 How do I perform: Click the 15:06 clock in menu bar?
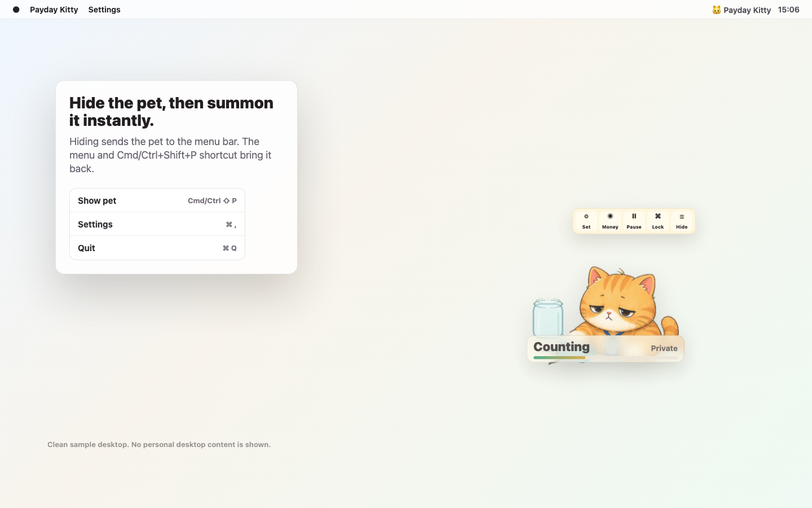point(788,10)
